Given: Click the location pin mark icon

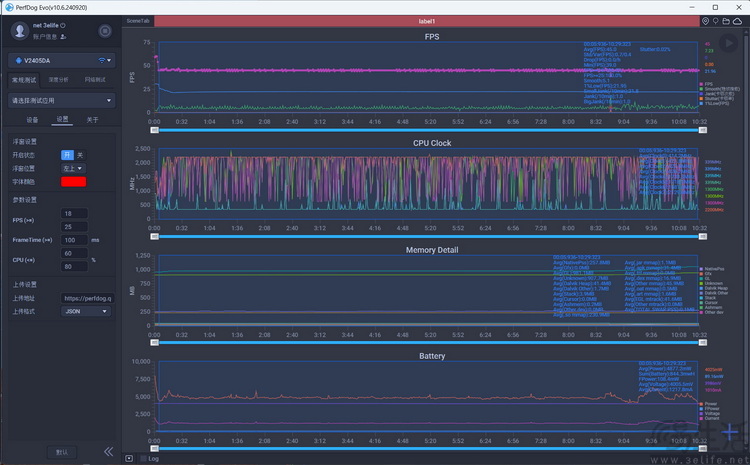Looking at the screenshot, I should pos(706,21).
